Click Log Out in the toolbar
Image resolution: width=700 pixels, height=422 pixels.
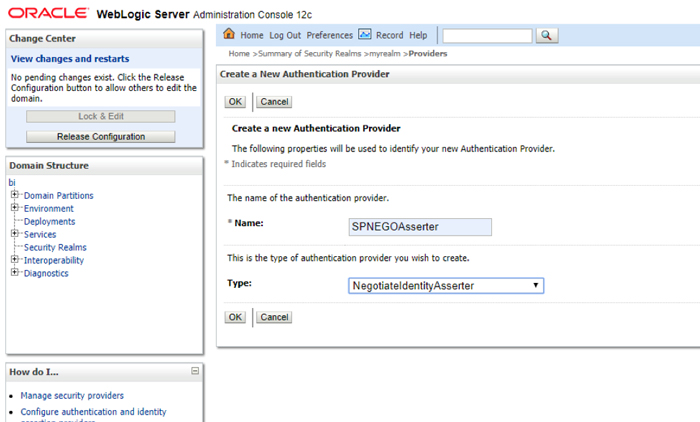pos(285,35)
